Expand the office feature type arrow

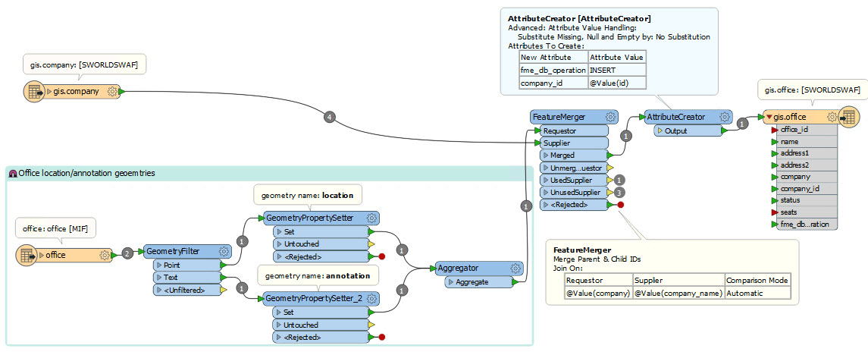click(41, 256)
